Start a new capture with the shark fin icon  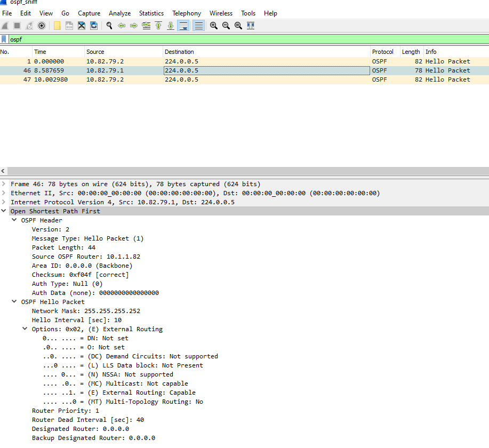click(5, 25)
